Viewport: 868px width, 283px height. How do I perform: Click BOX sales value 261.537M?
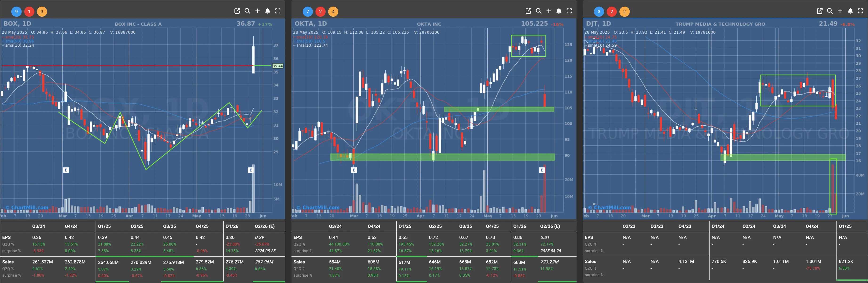[x=42, y=262]
